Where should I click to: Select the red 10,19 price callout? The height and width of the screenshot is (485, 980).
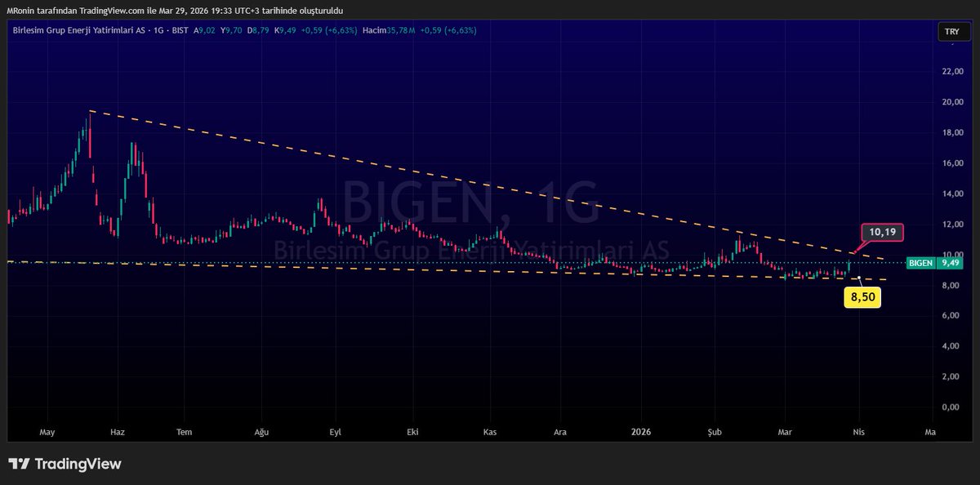tap(884, 232)
